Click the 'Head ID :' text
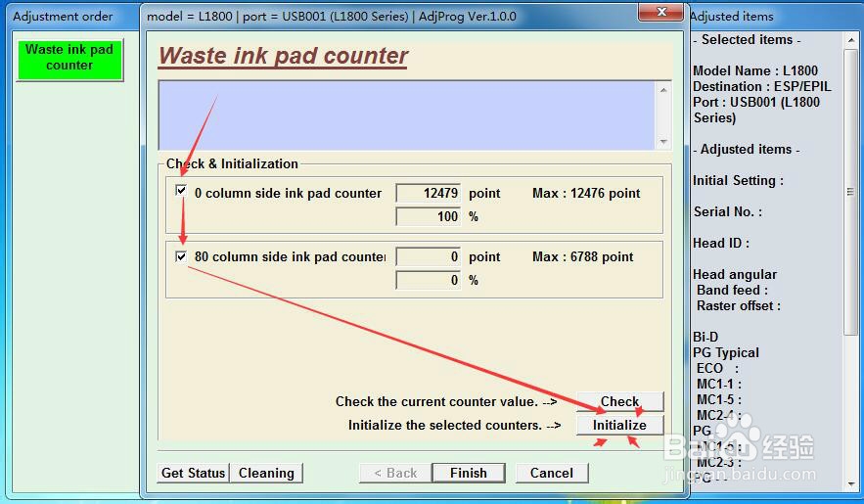The height and width of the screenshot is (504, 864). point(721,244)
